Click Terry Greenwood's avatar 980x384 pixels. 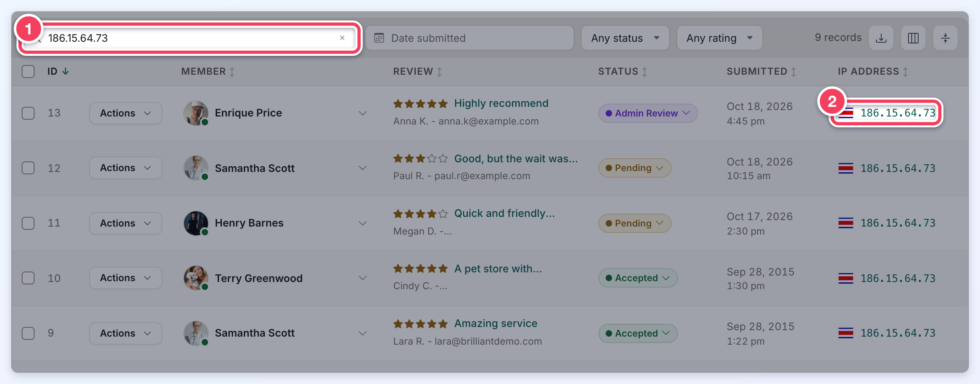(196, 278)
